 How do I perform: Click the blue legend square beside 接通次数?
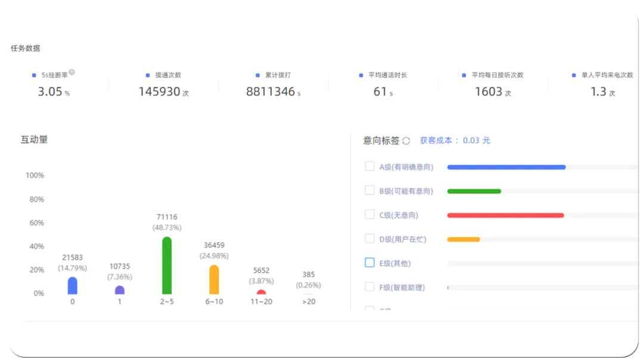coord(147,75)
